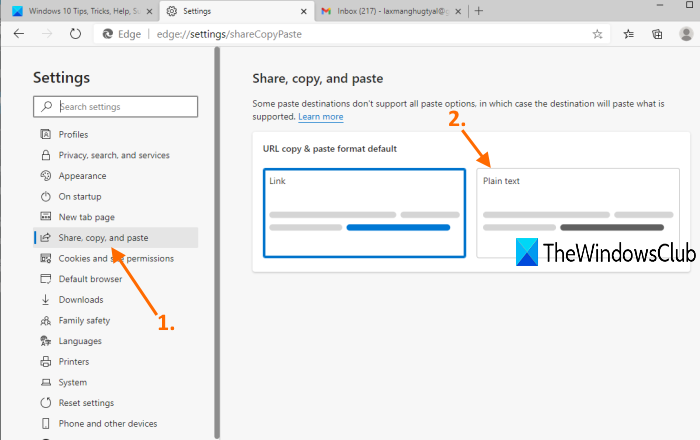The width and height of the screenshot is (700, 440).
Task: Click the Share, copy, and paste icon
Action: pos(46,238)
